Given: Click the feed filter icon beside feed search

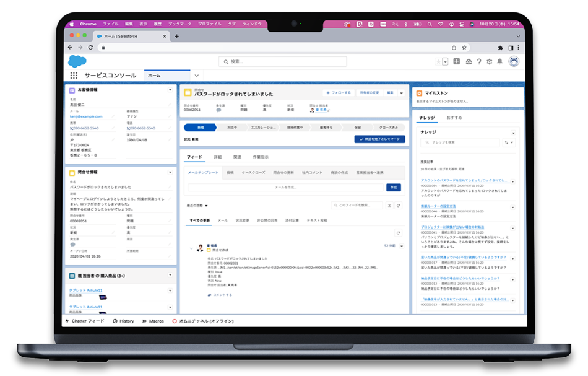Looking at the screenshot, I should pyautogui.click(x=389, y=205).
